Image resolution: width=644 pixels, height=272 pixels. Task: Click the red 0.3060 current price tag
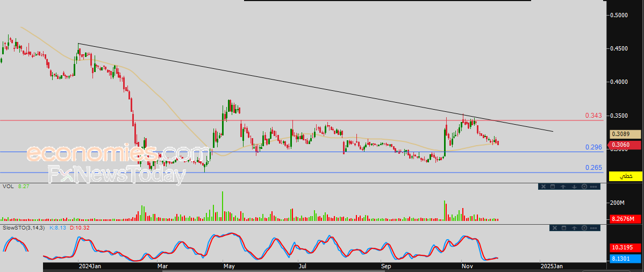click(625, 145)
